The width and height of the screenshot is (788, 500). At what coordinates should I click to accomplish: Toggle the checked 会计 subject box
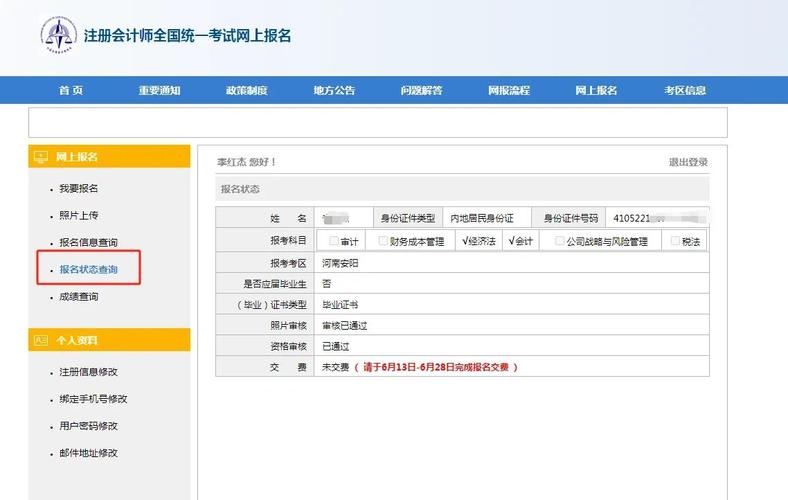[512, 241]
